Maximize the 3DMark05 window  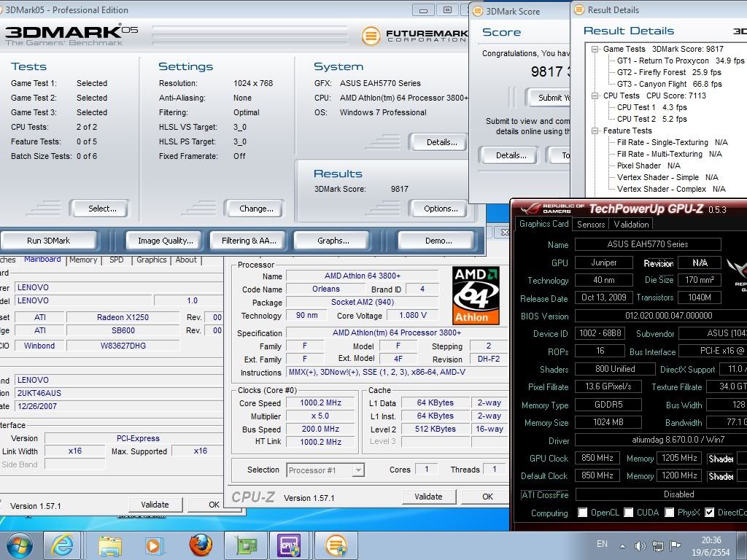point(447,10)
